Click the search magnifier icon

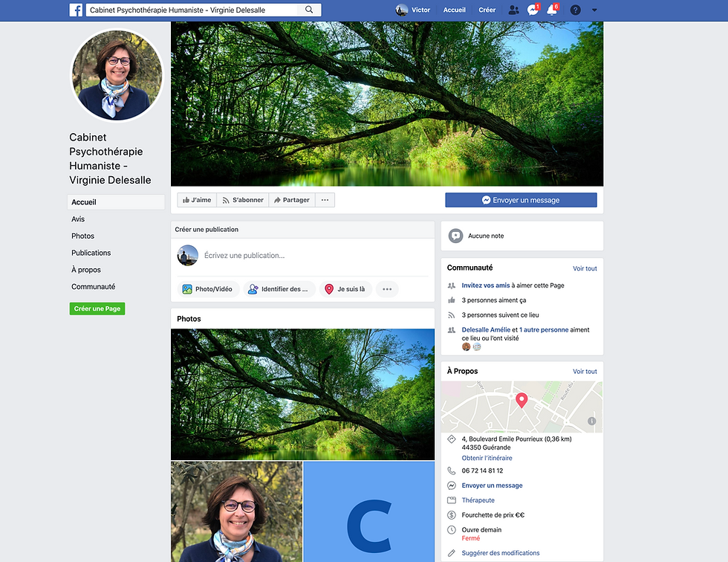(309, 10)
